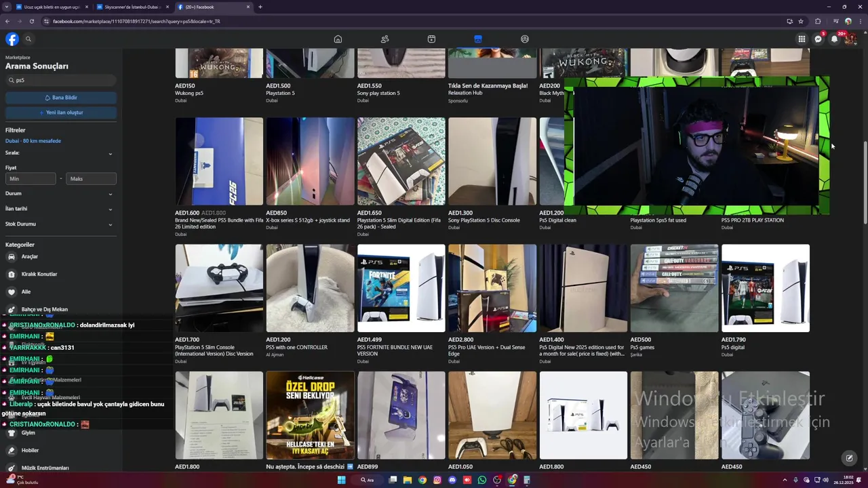Click the Bana Bildir button
This screenshot has height=488, width=868.
pyautogui.click(x=61, y=98)
